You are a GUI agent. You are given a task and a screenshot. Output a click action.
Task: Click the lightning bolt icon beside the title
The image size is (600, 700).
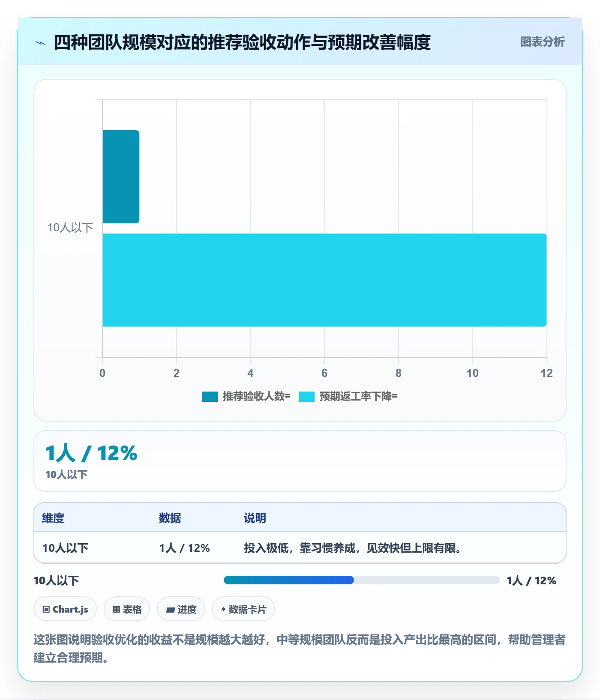pyautogui.click(x=41, y=43)
